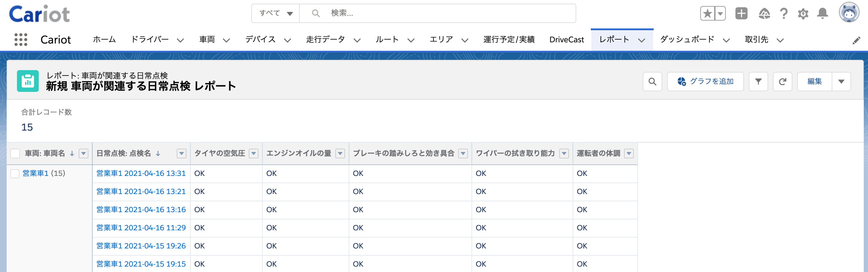Open the 営業車1 vehicle link
Image resolution: width=868 pixels, height=272 pixels.
click(35, 173)
